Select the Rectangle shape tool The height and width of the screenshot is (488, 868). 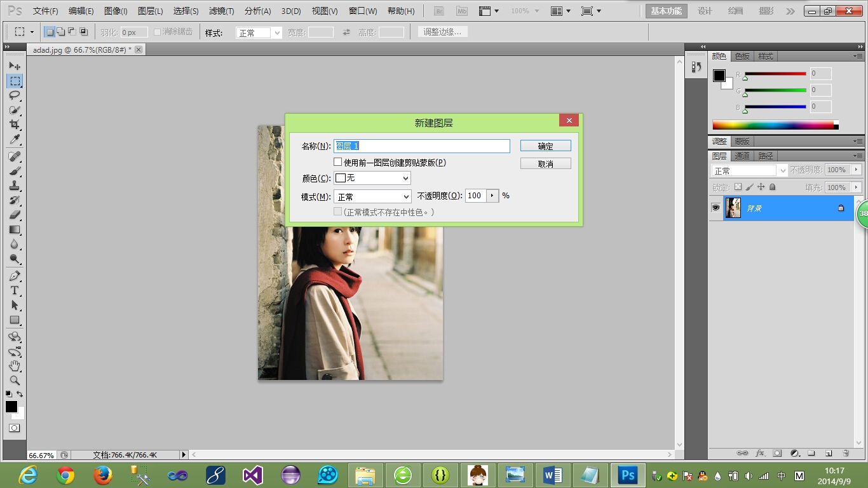click(15, 320)
